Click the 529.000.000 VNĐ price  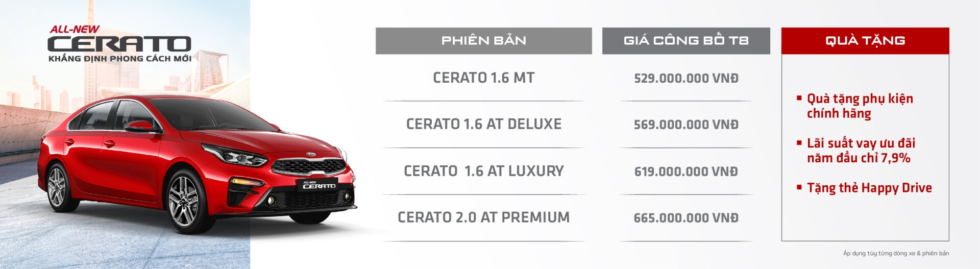tap(685, 78)
